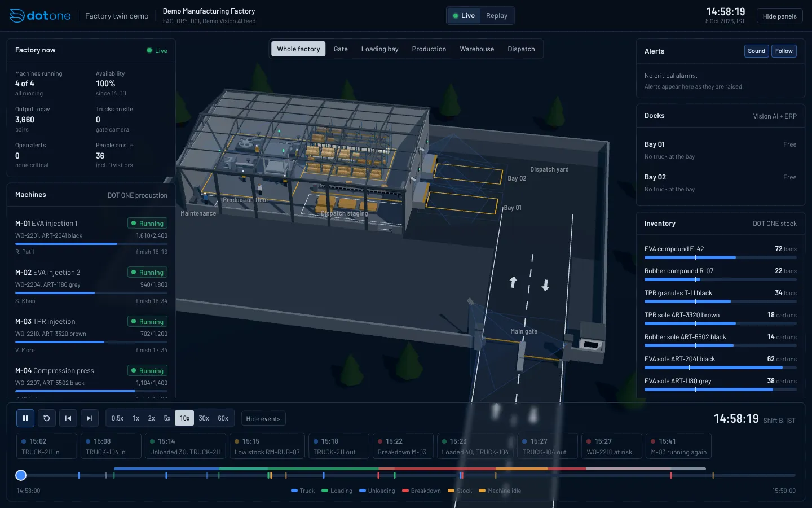Viewport: 812px width, 508px height.
Task: Select the Whole factory view tab
Action: pyautogui.click(x=298, y=49)
